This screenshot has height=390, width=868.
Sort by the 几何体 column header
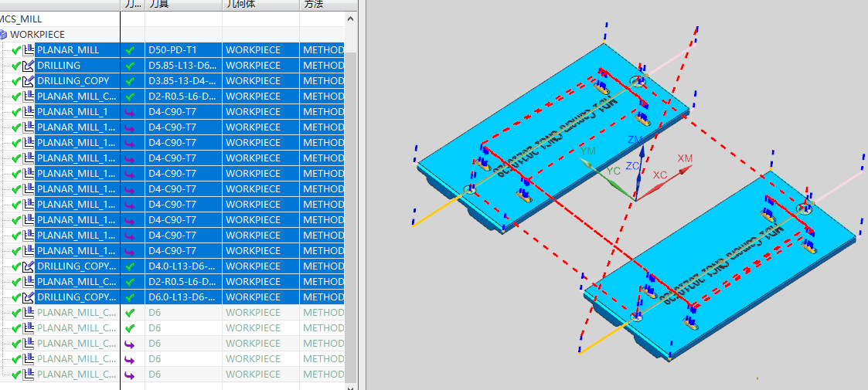[261, 5]
